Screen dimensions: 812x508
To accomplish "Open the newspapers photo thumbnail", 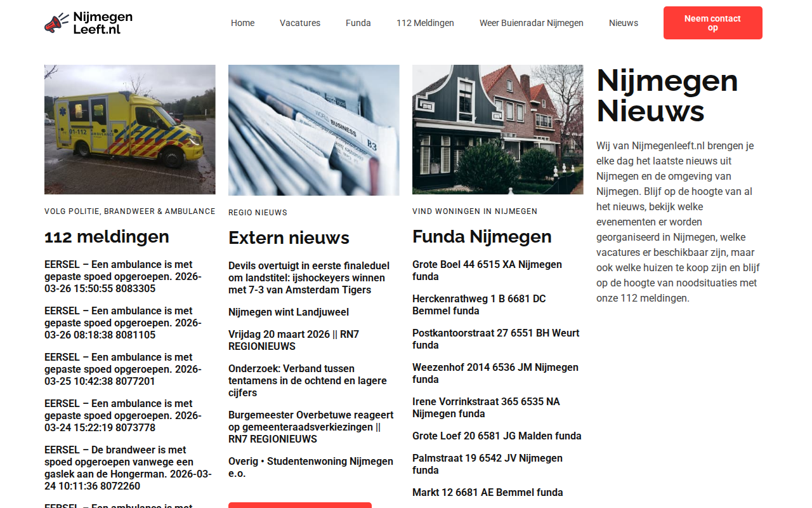I will 314,130.
